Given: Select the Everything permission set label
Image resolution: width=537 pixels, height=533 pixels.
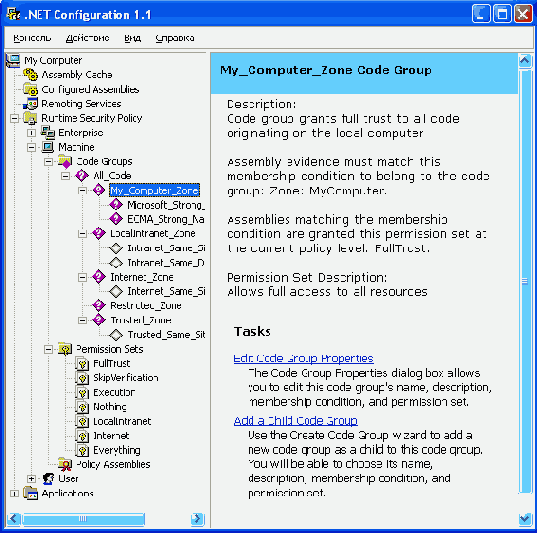Looking at the screenshot, I should coord(117,450).
